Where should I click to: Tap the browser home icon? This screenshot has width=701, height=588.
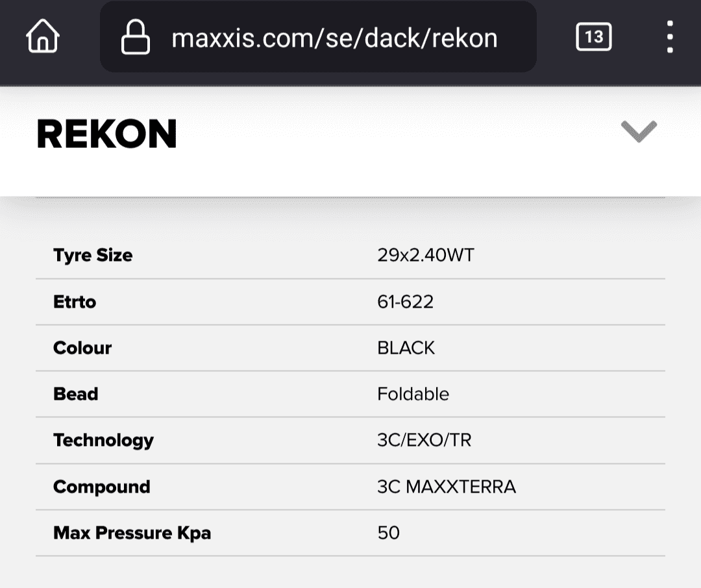(x=42, y=36)
